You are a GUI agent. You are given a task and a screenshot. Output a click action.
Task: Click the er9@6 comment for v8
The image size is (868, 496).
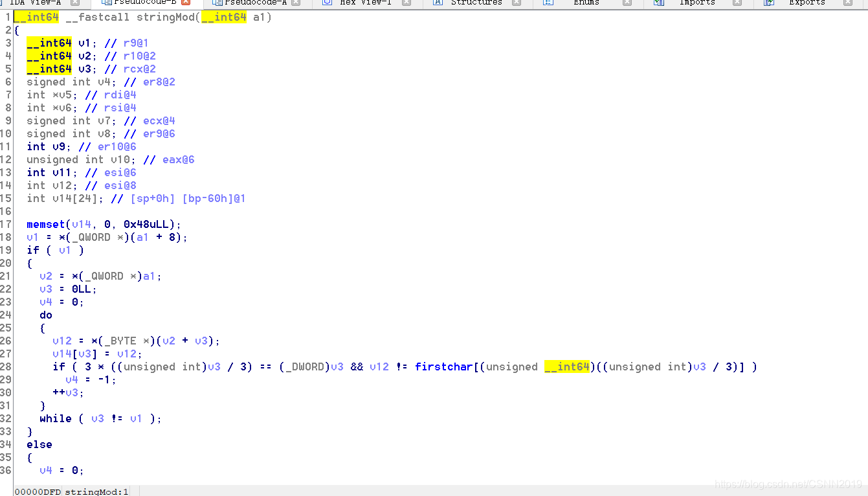tap(159, 133)
